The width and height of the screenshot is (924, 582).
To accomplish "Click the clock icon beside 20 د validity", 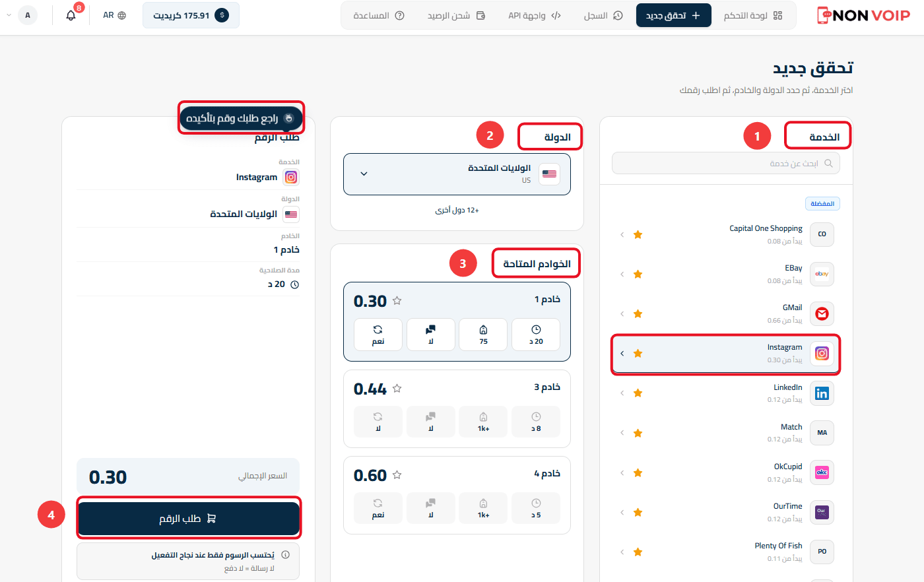I will point(294,284).
